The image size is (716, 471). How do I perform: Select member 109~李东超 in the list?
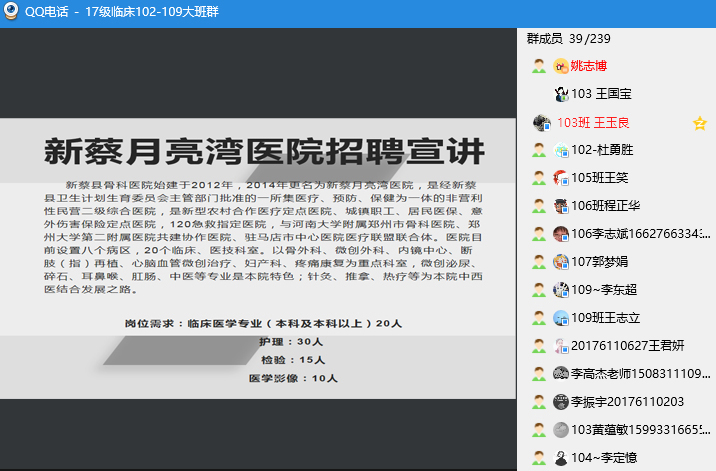coord(605,290)
